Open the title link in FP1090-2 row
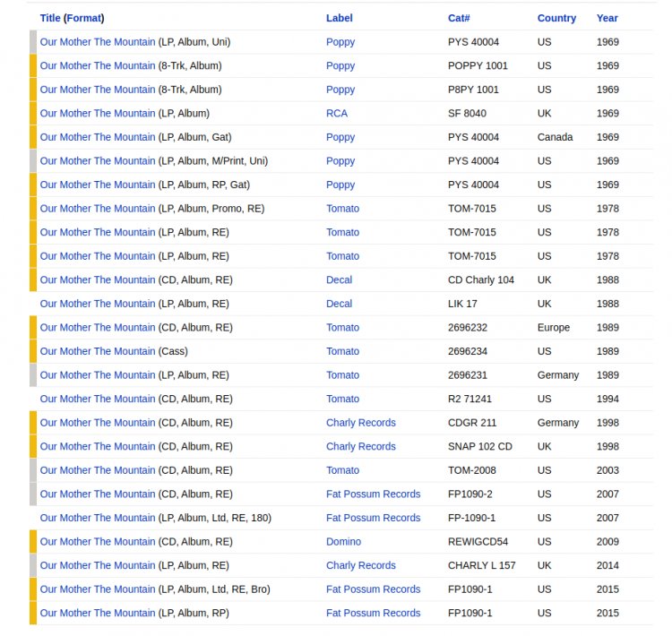 (98, 494)
